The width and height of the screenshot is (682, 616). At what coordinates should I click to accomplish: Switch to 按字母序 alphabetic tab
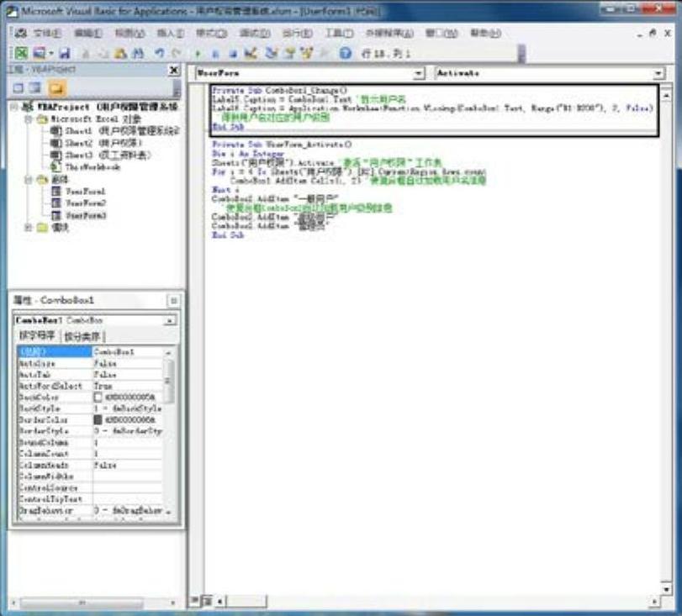[x=37, y=335]
